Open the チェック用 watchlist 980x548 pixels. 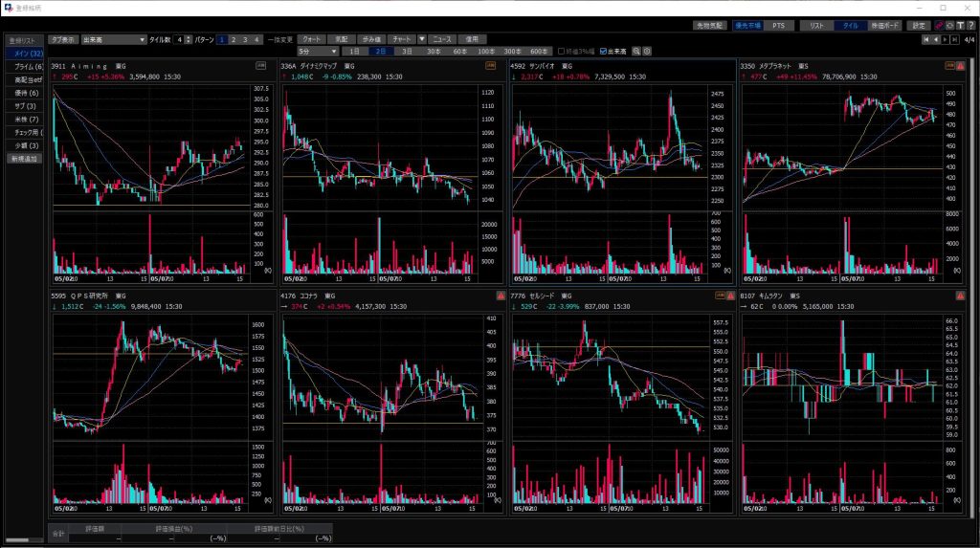tap(26, 133)
